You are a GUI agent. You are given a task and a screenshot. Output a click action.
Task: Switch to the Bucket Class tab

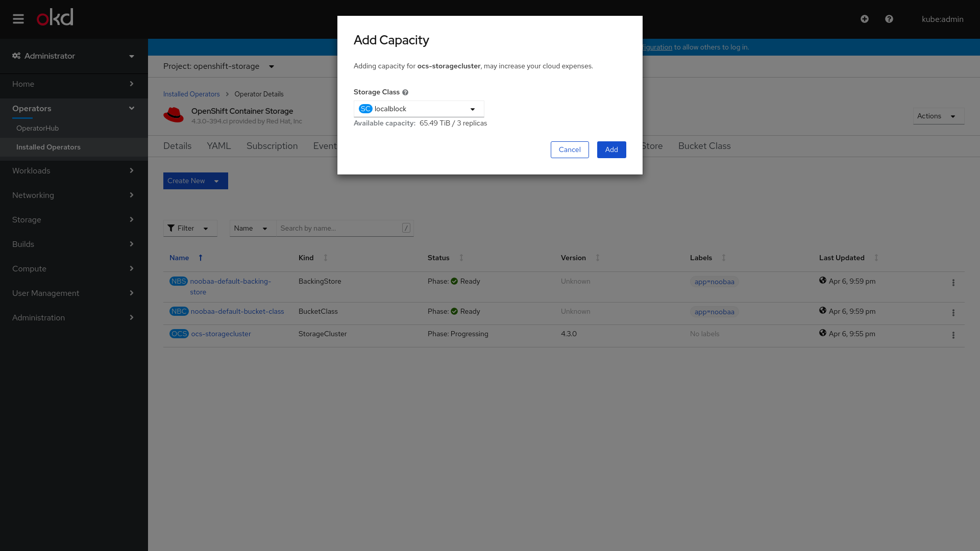click(704, 146)
